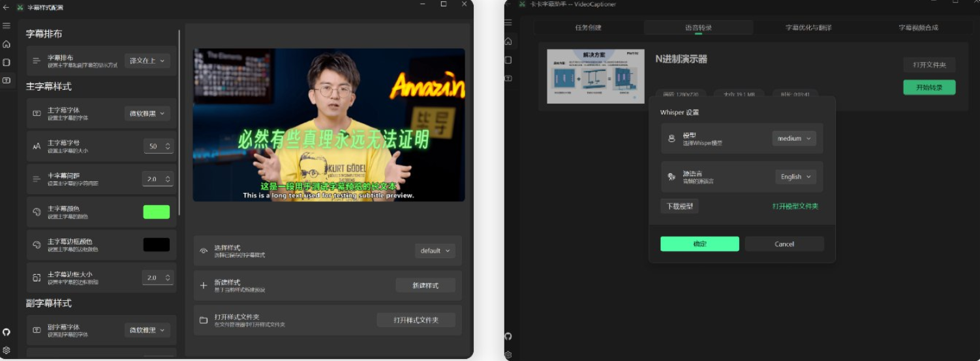
Task: Click plus icon next to 新建样式
Action: coord(204,285)
